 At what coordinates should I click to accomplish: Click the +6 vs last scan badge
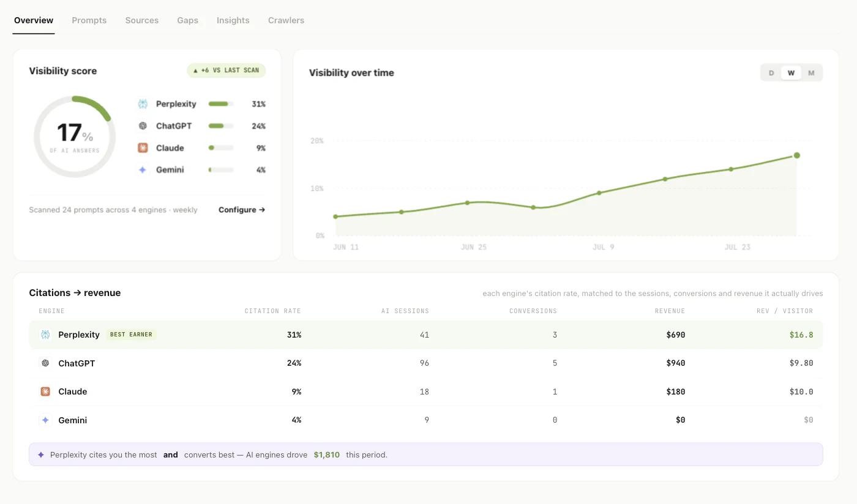[226, 70]
